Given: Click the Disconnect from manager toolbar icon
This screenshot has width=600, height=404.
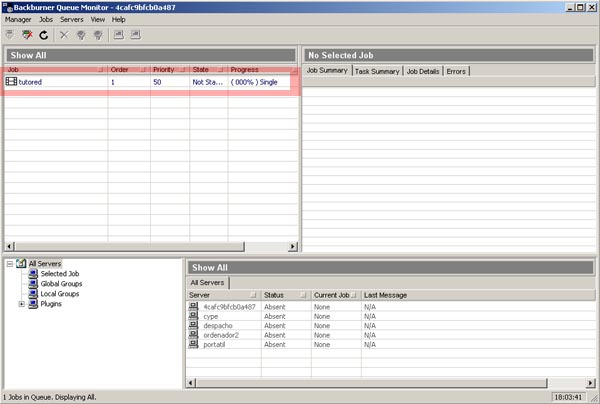Looking at the screenshot, I should (x=27, y=35).
